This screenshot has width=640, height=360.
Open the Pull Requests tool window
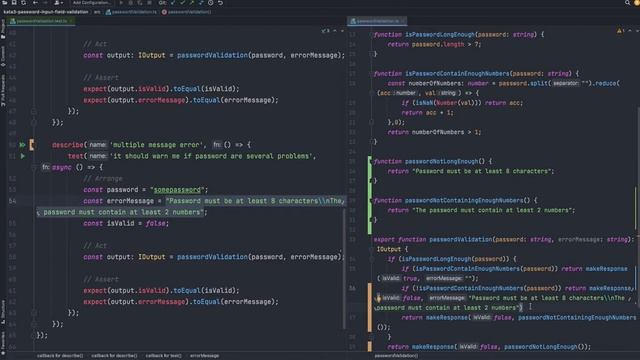tap(3, 91)
